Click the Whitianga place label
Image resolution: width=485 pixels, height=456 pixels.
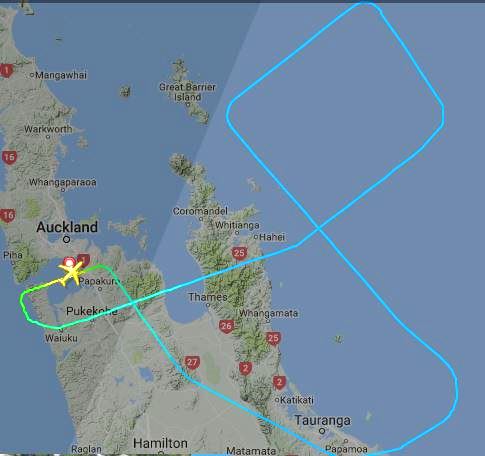coord(237,225)
